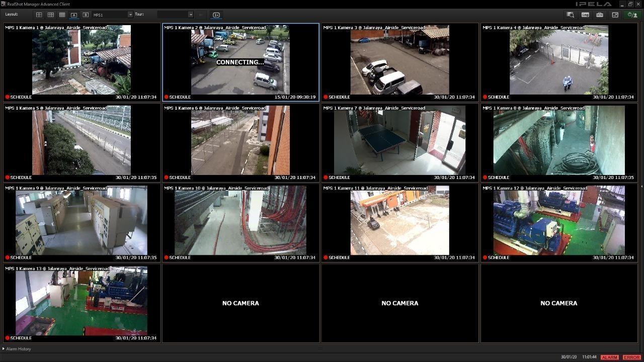Open the MPS1 layout dropdown
Screen dimensions: 644x362
tap(130, 15)
